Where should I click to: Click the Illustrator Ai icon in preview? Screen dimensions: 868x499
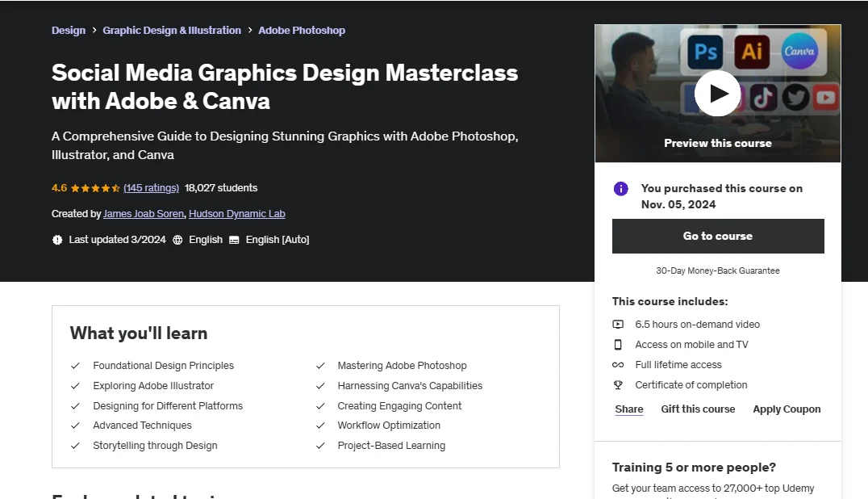[x=752, y=52]
